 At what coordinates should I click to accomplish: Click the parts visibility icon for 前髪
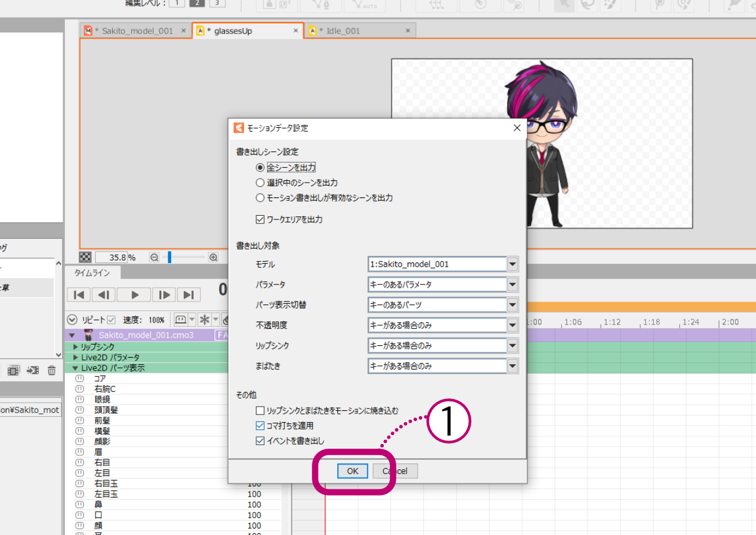click(x=80, y=420)
